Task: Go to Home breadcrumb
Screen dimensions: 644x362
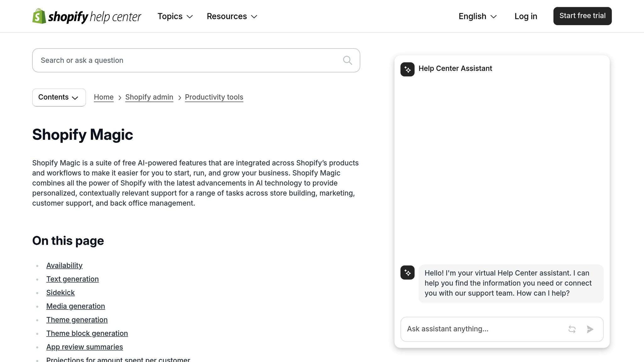Action: pyautogui.click(x=103, y=97)
